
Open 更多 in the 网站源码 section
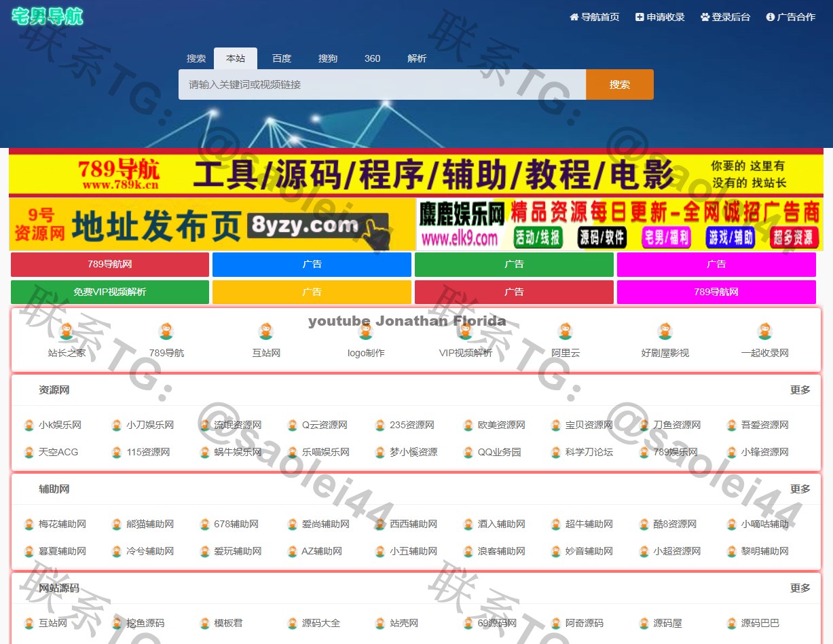click(800, 588)
